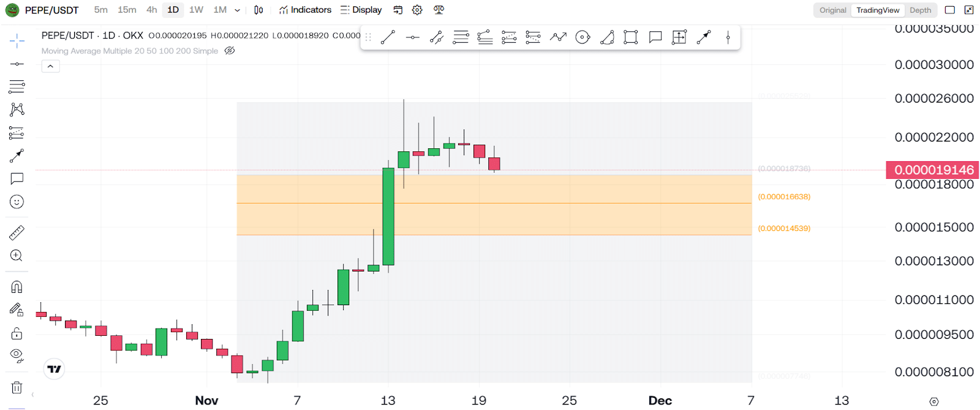Select the 1D timeframe
The height and width of the screenshot is (410, 980).
173,10
